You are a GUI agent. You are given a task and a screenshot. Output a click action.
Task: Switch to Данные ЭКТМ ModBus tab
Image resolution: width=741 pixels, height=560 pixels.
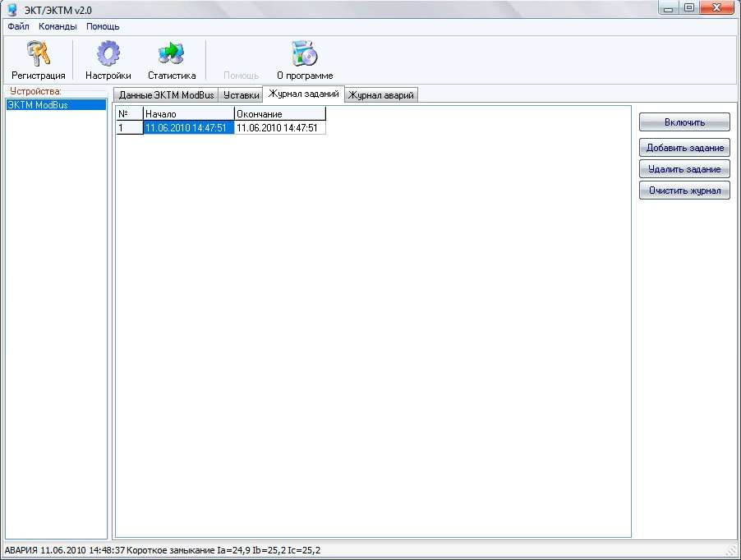tap(166, 95)
